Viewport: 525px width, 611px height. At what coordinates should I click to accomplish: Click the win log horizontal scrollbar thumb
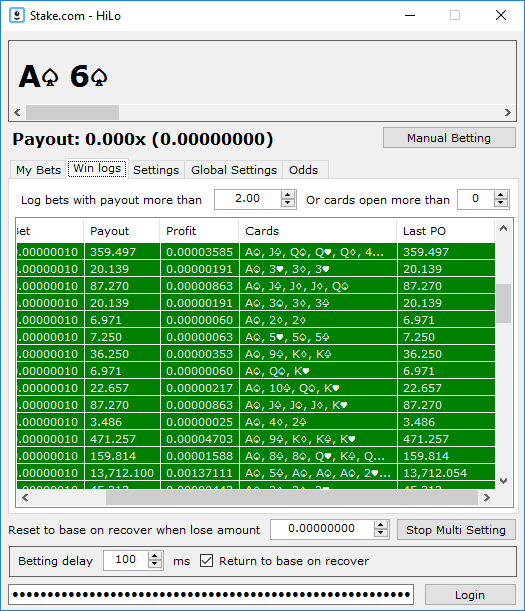point(292,498)
